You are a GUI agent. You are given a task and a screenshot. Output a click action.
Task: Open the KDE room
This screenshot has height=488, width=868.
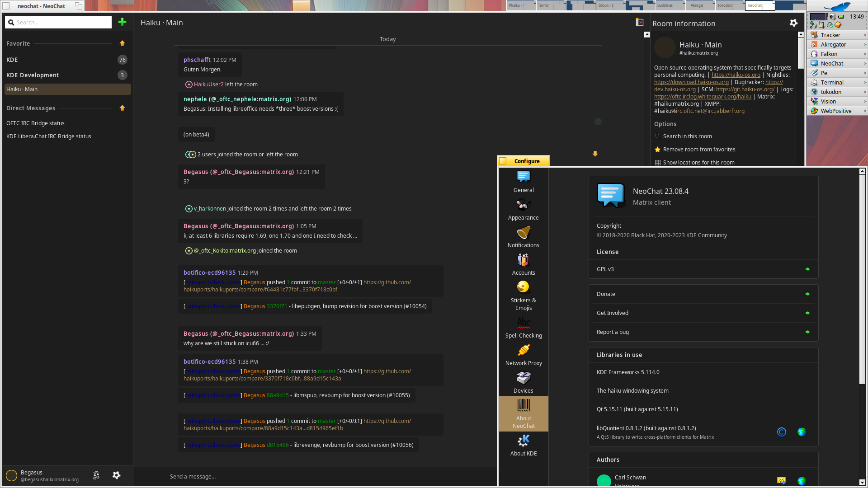tap(67, 60)
